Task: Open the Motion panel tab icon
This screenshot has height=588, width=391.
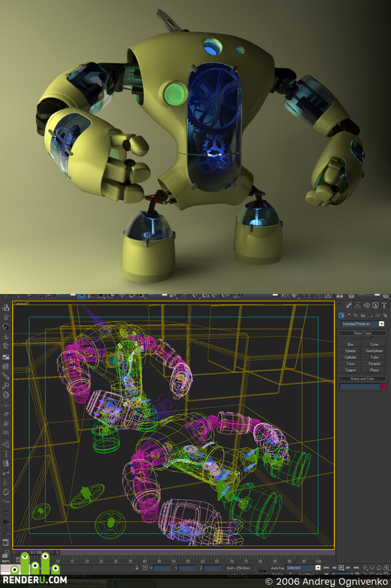Action: [x=366, y=305]
